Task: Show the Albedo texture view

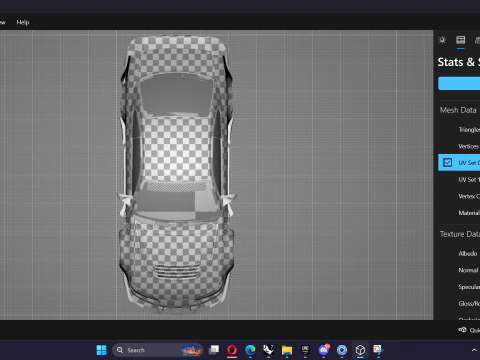Action: coord(459,254)
